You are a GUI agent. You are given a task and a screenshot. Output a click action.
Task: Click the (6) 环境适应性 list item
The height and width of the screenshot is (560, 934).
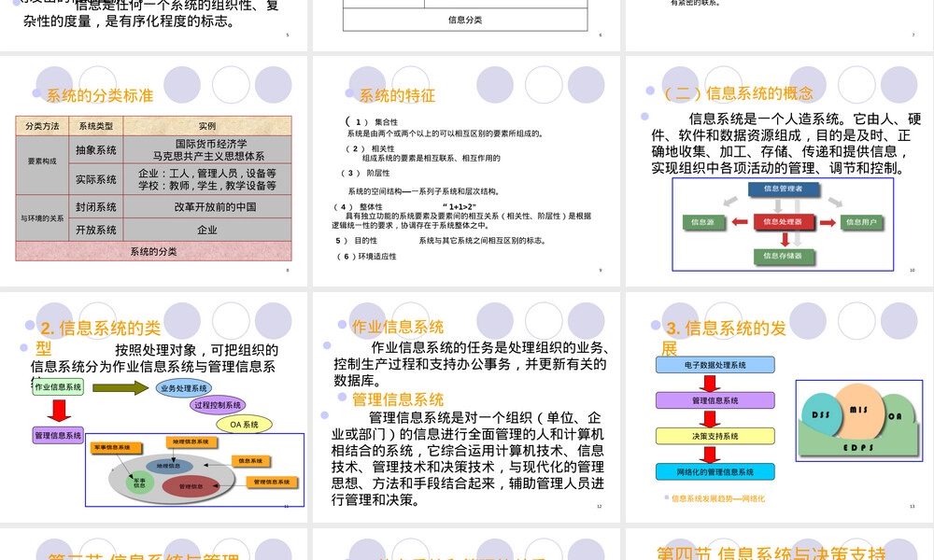(366, 257)
